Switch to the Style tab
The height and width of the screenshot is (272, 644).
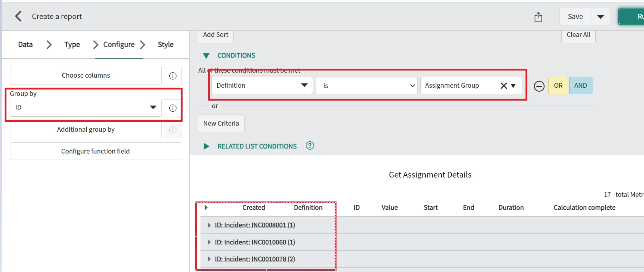(166, 44)
